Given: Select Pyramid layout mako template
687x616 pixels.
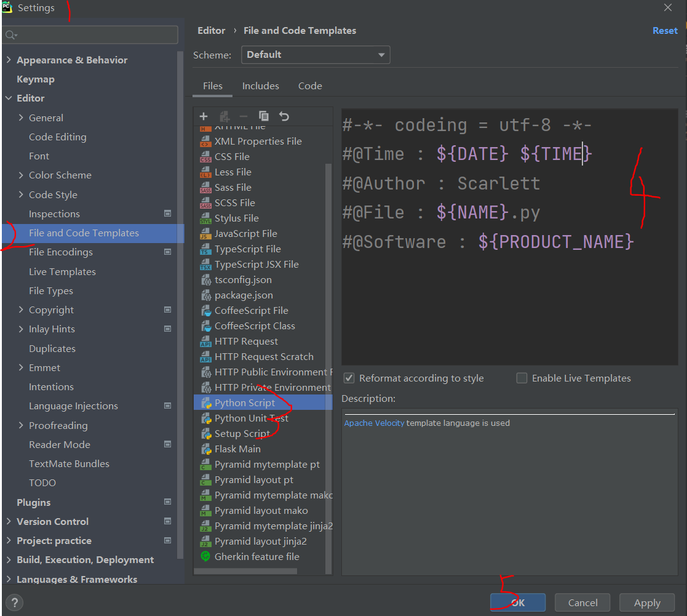Looking at the screenshot, I should [x=261, y=510].
